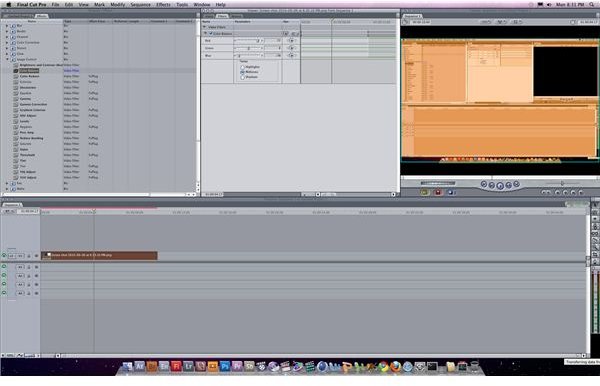The width and height of the screenshot is (600, 386).
Task: Toggle audibility of the A2 audio track
Action: click(4, 275)
